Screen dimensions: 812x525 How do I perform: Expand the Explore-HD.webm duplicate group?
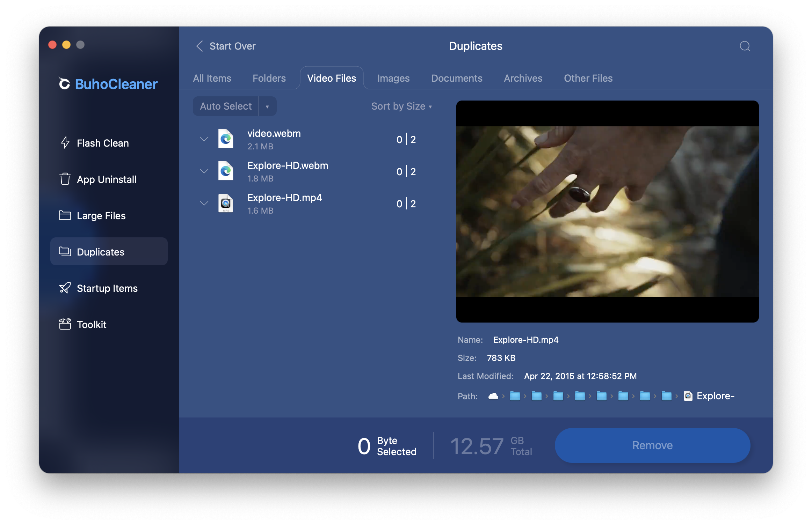click(x=204, y=171)
